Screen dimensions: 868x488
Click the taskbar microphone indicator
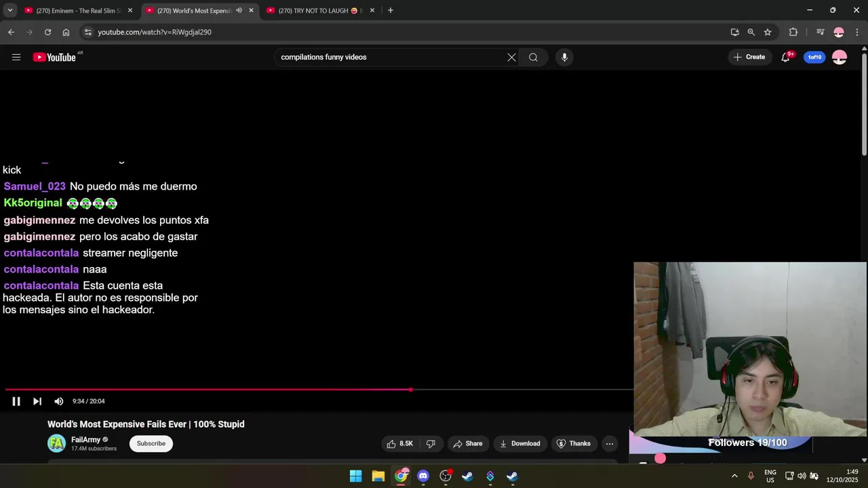point(751,476)
